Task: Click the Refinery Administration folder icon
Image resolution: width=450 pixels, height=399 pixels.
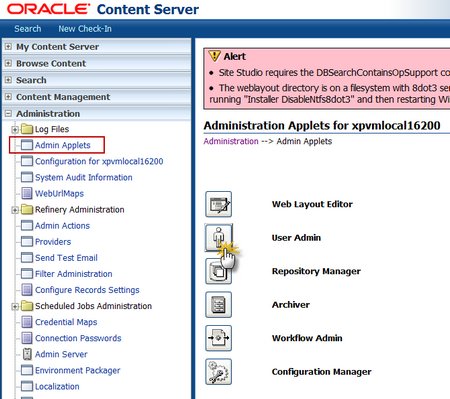Action: point(27,209)
